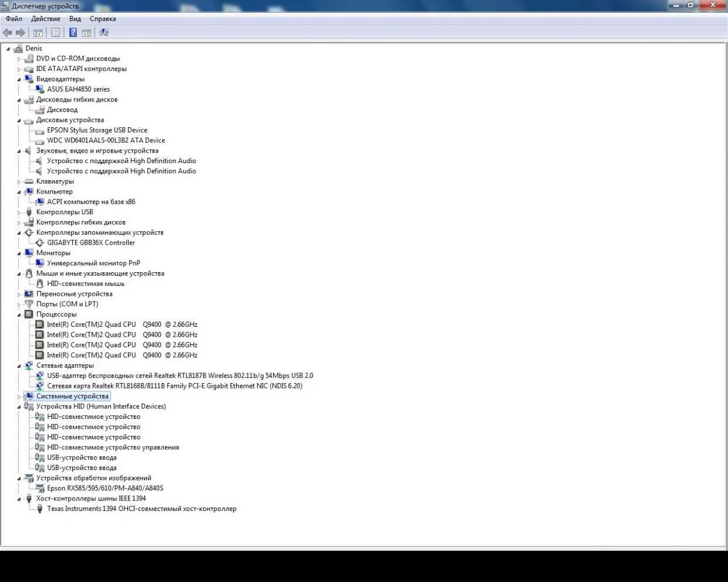This screenshot has height=582, width=728.
Task: Click the Мониторы category icon
Action: [x=29, y=253]
